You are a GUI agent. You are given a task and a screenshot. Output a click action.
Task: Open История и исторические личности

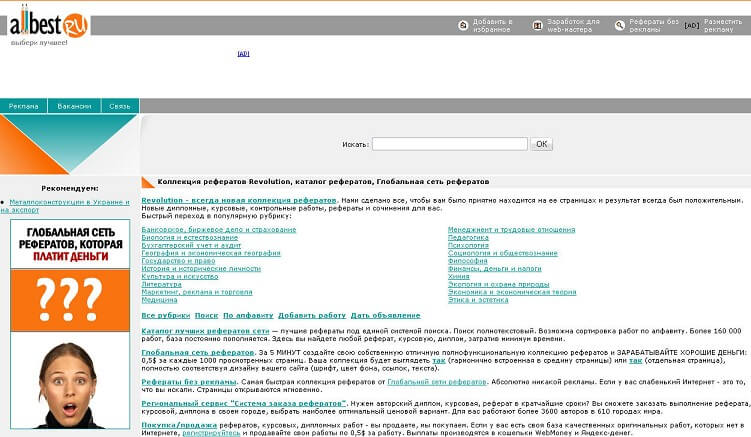pyautogui.click(x=201, y=268)
